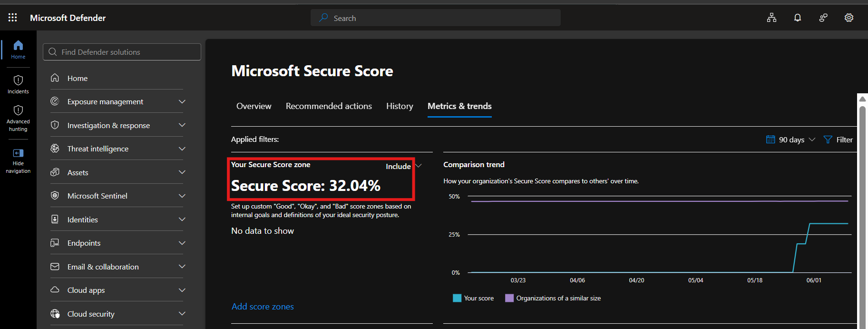Click the Exposure management icon
The height and width of the screenshot is (329, 868).
click(55, 101)
